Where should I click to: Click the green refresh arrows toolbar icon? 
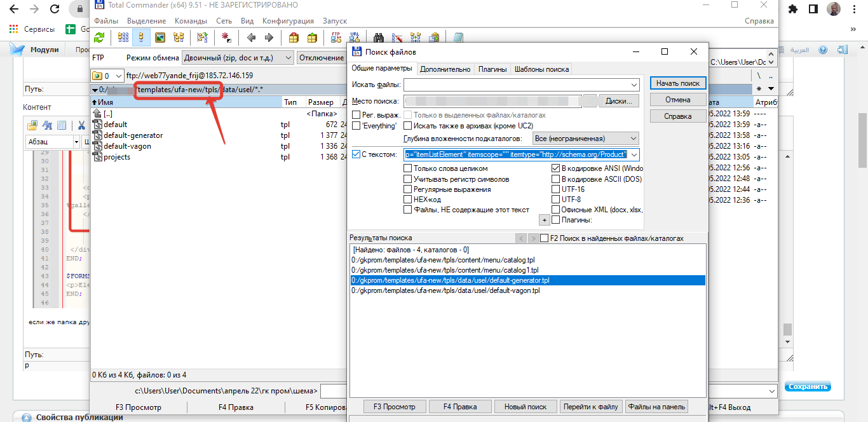[99, 37]
